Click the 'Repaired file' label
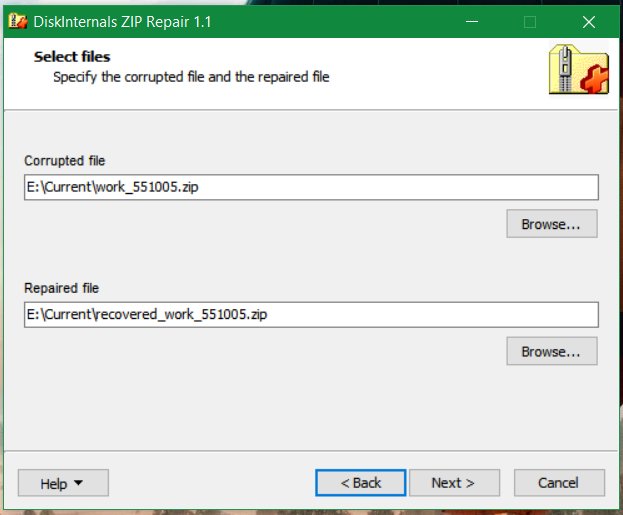 click(x=61, y=288)
